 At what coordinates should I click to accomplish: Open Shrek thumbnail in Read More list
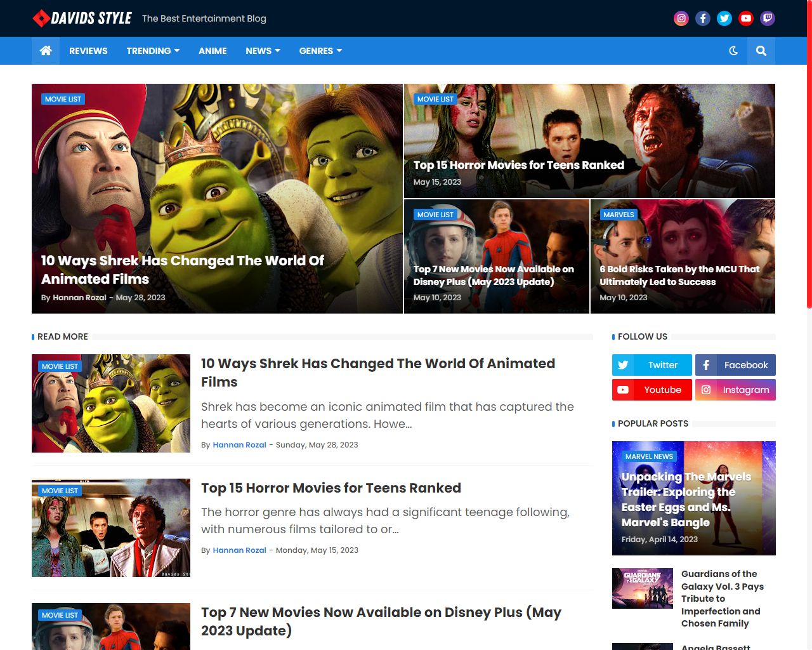click(111, 403)
